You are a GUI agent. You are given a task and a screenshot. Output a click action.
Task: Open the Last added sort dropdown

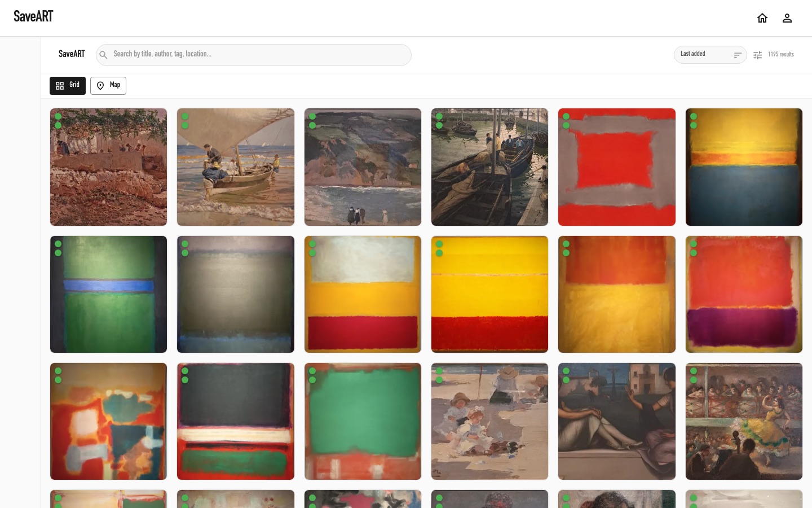click(710, 55)
